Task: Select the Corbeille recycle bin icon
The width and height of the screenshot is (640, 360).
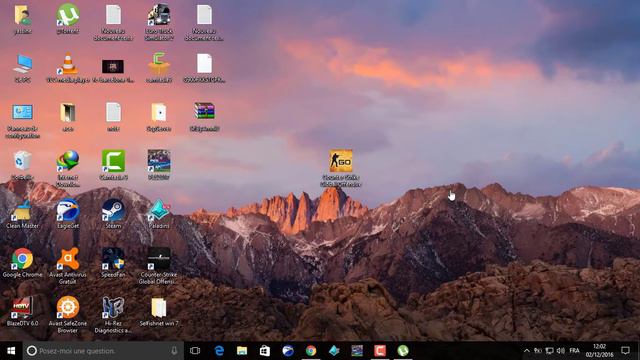Action: (22, 161)
